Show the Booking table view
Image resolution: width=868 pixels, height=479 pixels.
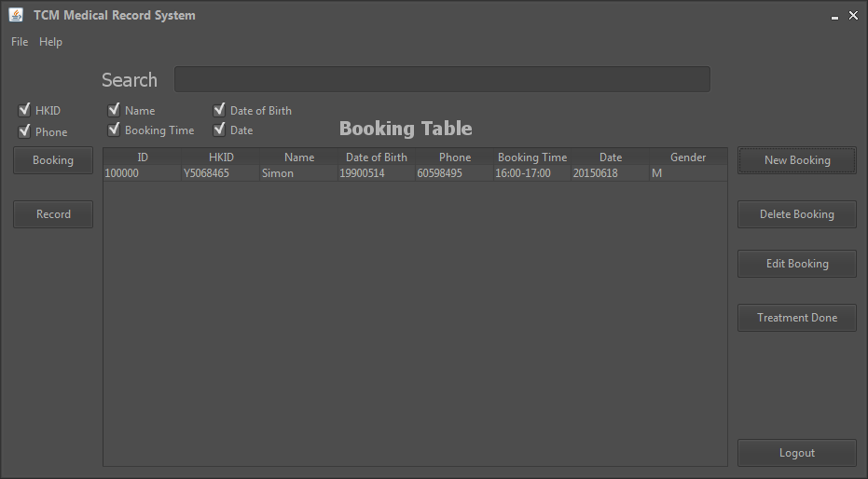click(53, 160)
